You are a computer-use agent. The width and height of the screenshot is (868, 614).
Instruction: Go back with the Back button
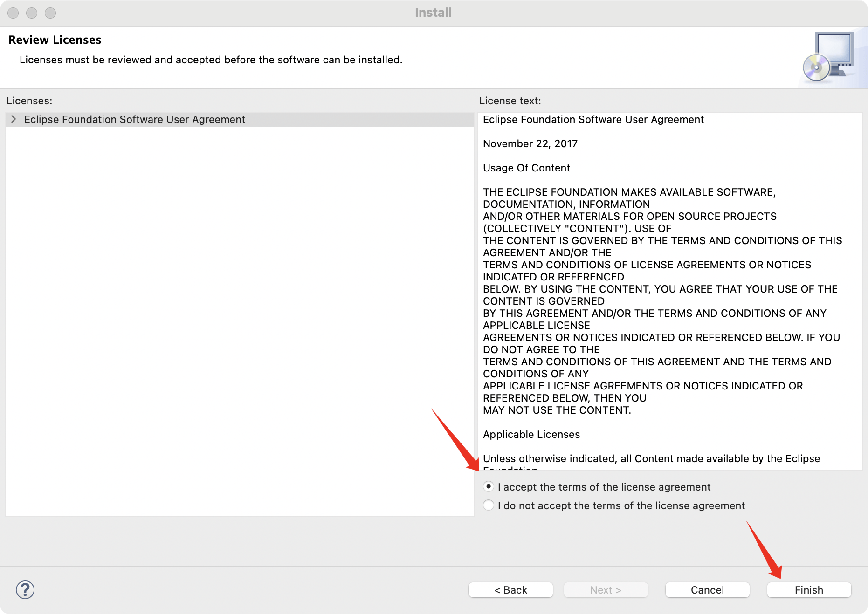coord(510,590)
